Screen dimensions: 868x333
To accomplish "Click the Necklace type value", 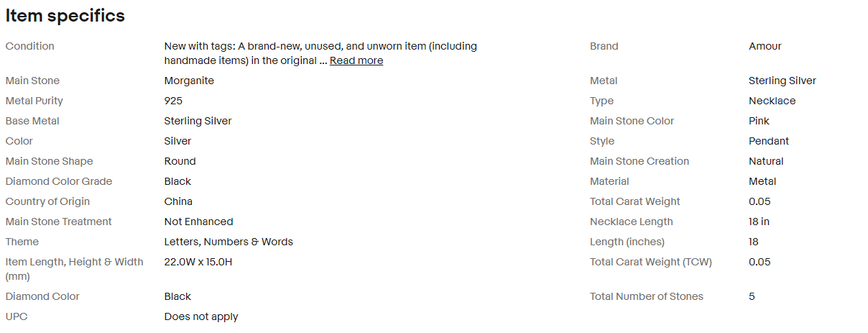I will click(772, 101).
